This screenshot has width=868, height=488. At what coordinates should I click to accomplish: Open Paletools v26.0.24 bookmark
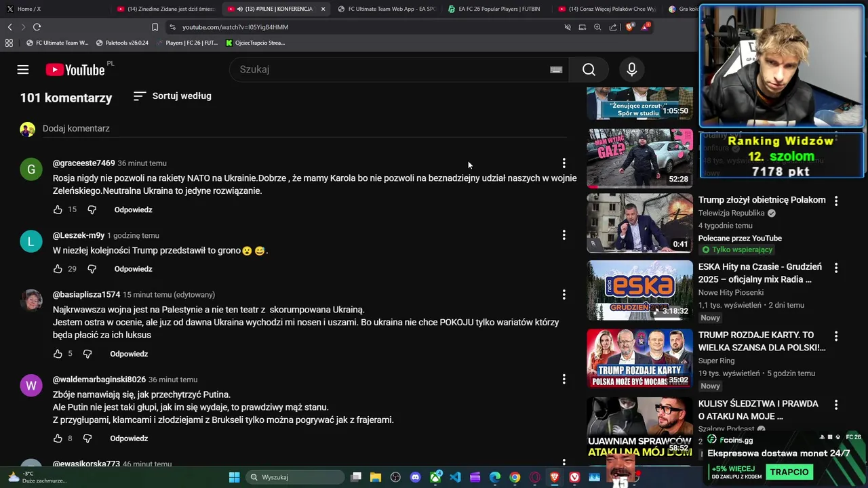122,43
